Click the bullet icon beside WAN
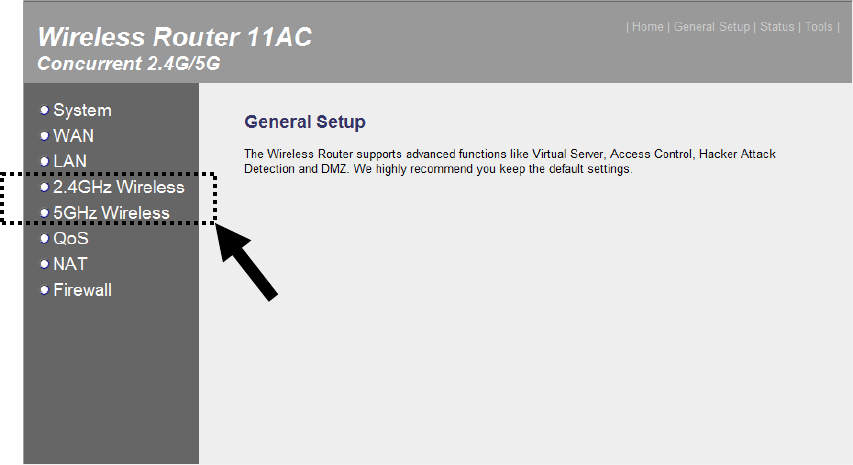Viewport: 853px width, 465px height. (45, 136)
